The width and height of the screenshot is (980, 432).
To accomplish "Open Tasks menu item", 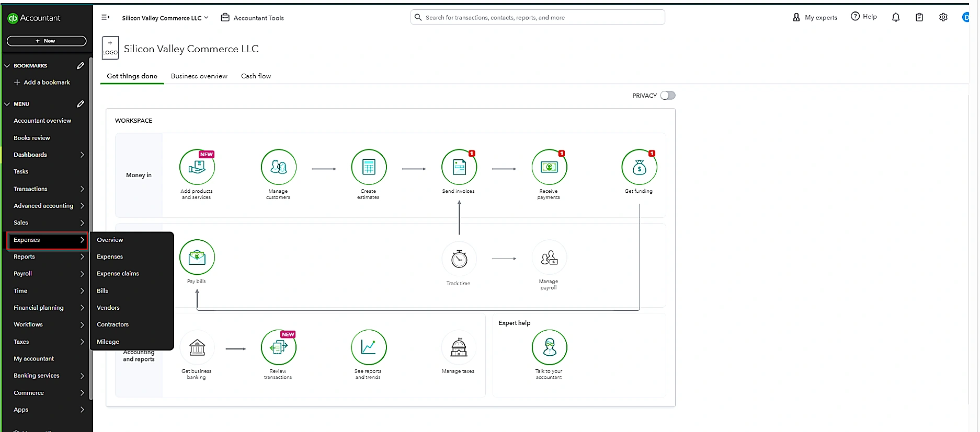I will coord(21,171).
